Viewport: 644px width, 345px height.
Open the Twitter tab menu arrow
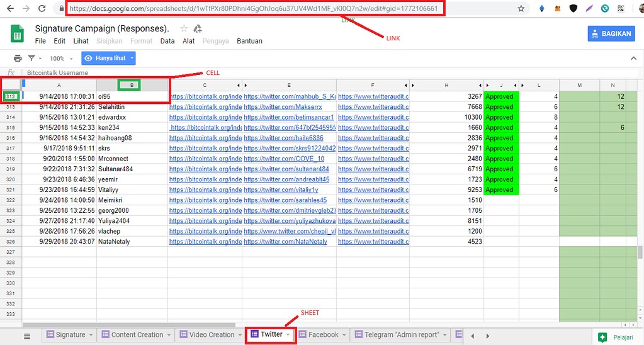tap(288, 335)
